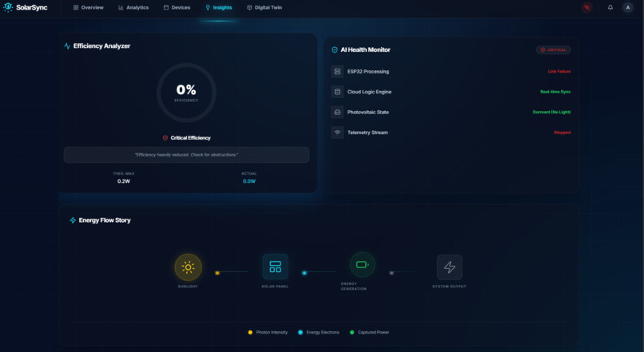Click the Critical Efficiency warning shield icon
The height and width of the screenshot is (352, 644).
(165, 138)
